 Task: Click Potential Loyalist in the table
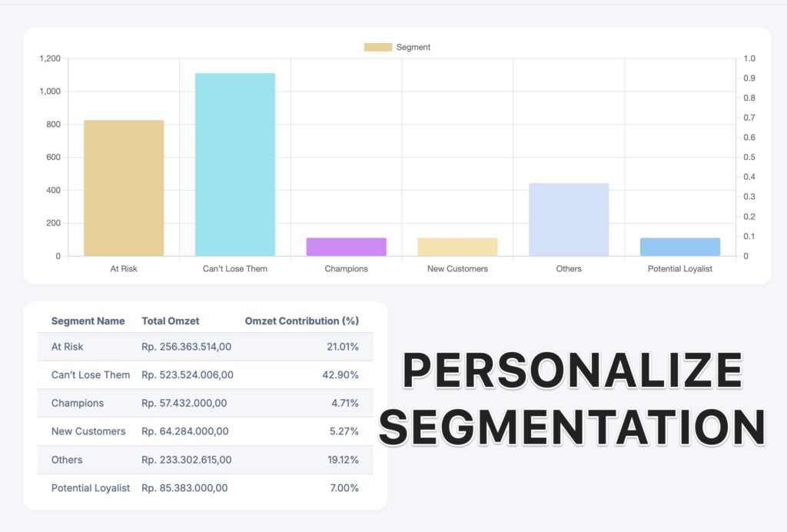(91, 488)
